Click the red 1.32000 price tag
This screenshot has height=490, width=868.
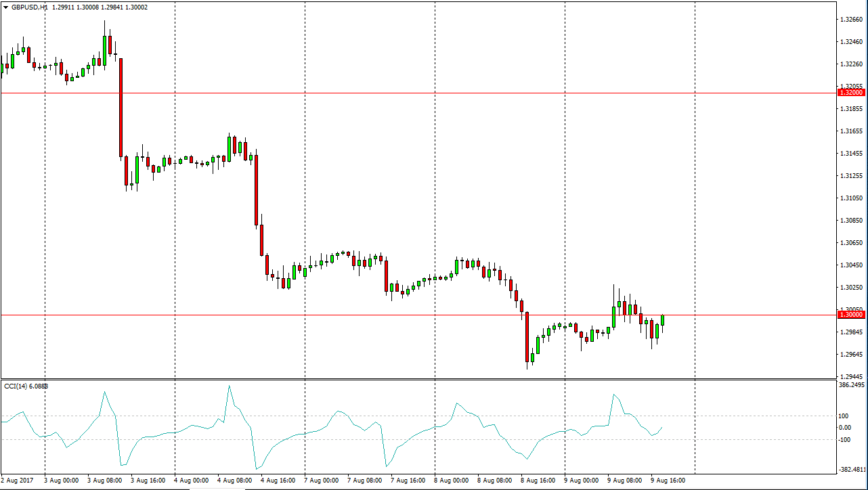[x=850, y=92]
